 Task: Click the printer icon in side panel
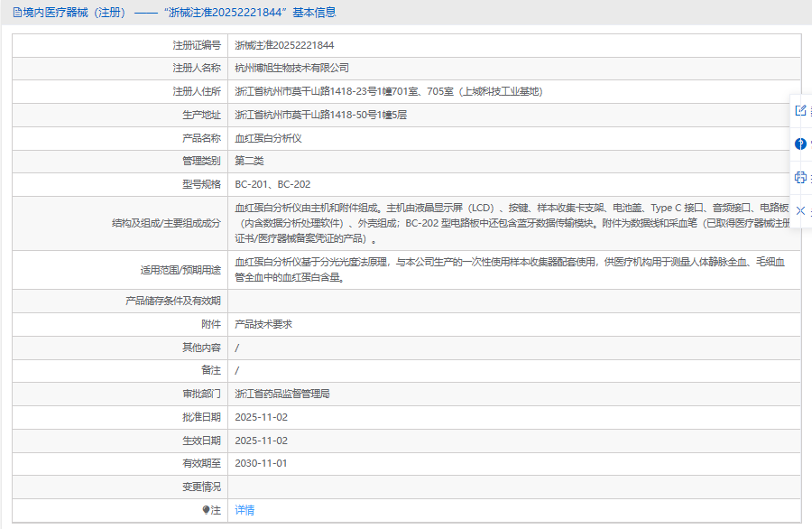(800, 177)
